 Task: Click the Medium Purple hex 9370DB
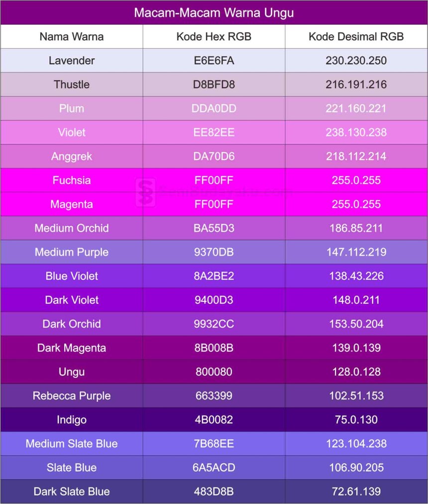(214, 252)
